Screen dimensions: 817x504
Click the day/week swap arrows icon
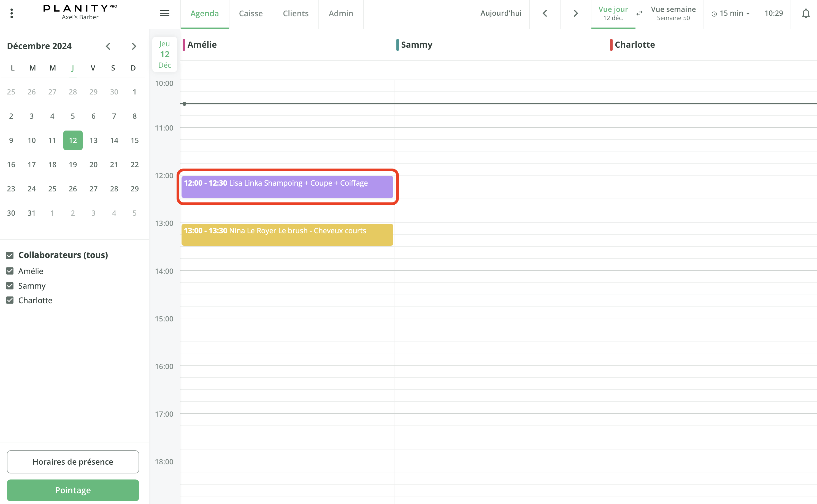coord(639,13)
